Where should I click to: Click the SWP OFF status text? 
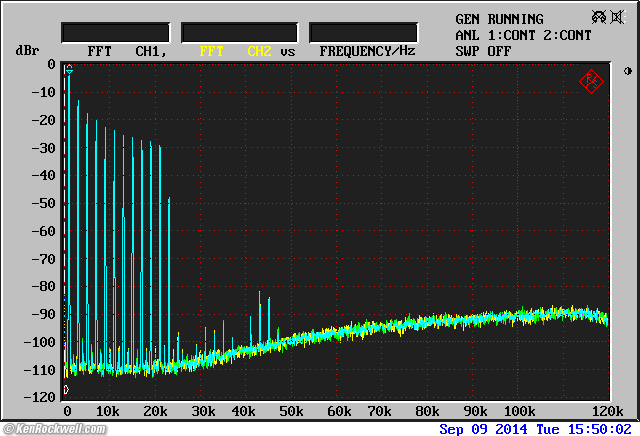click(x=483, y=50)
